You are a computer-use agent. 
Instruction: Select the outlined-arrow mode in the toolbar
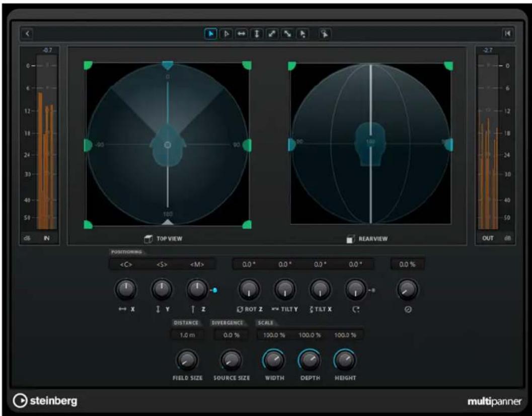click(x=226, y=34)
